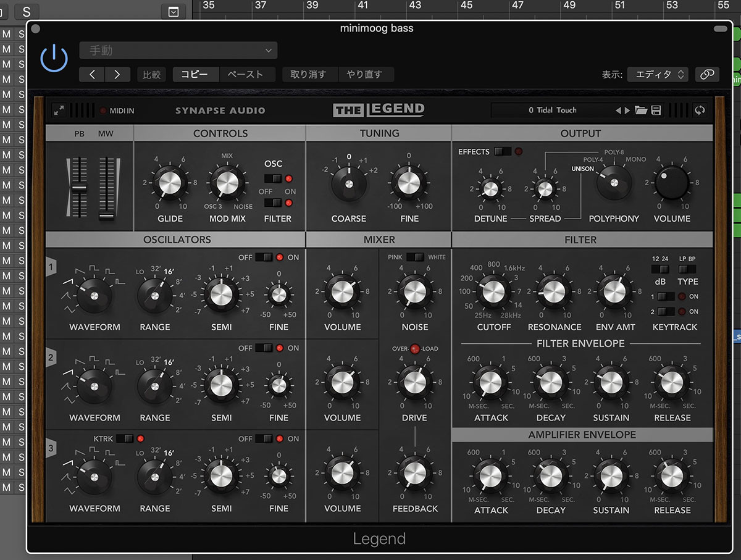Toggle the OSC modulation switch
741x560 pixels.
pos(272,178)
